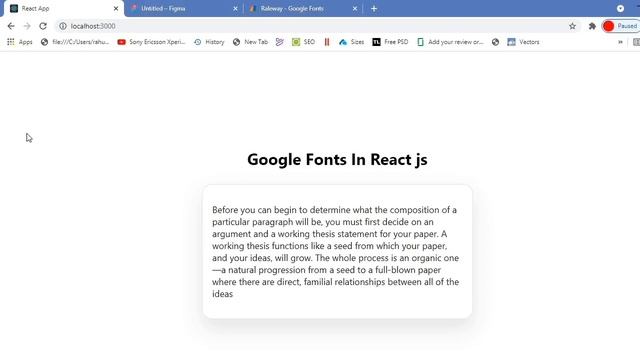Click the Google Fonts In React js heading
The height and width of the screenshot is (360, 640).
[337, 160]
